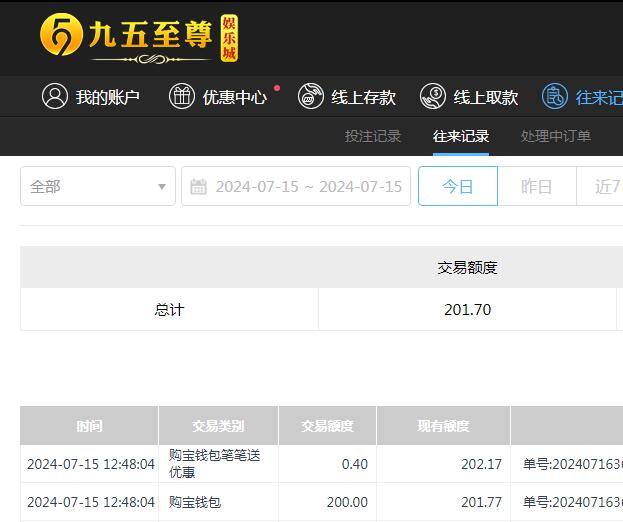Open the date range 2024-07-15 field
623x522 pixels.
296,186
